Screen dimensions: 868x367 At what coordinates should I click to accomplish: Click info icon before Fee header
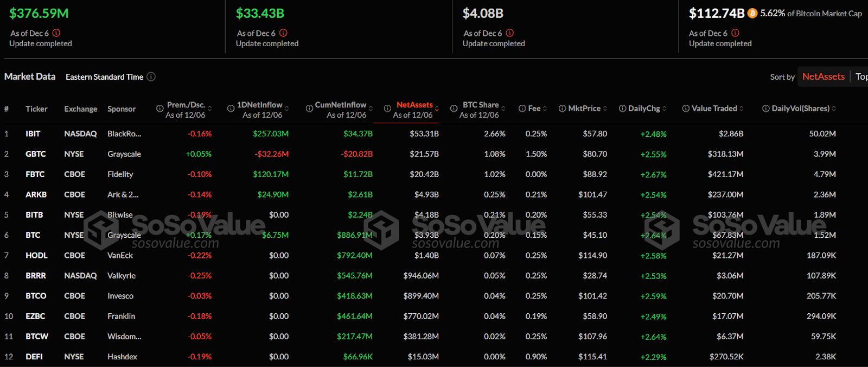[x=522, y=109]
